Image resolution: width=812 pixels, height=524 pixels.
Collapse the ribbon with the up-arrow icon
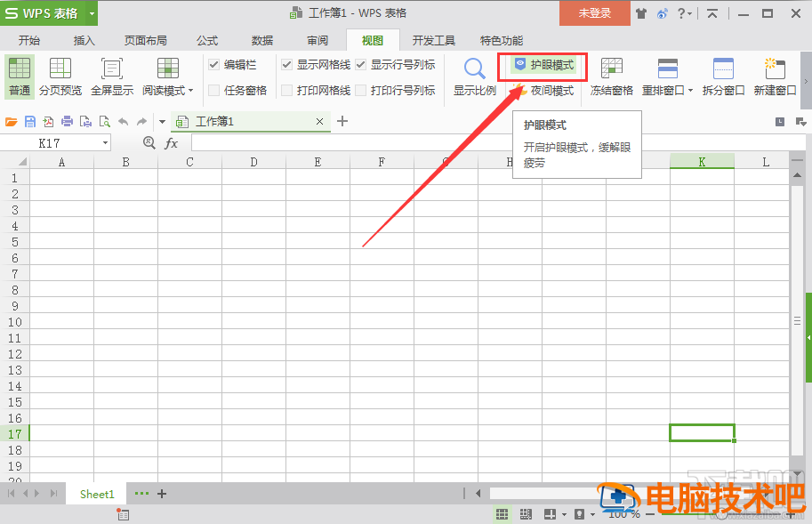712,13
